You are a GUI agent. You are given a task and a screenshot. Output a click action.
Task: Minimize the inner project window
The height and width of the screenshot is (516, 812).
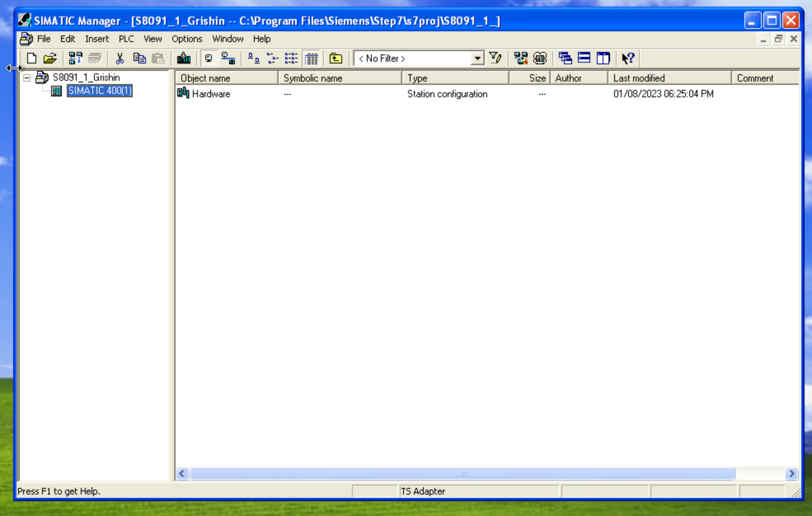pos(763,39)
